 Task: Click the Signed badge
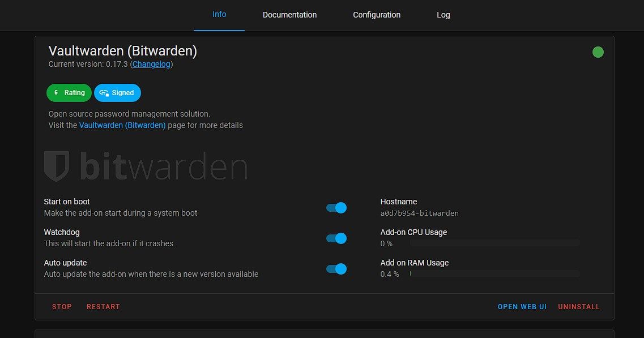[117, 93]
